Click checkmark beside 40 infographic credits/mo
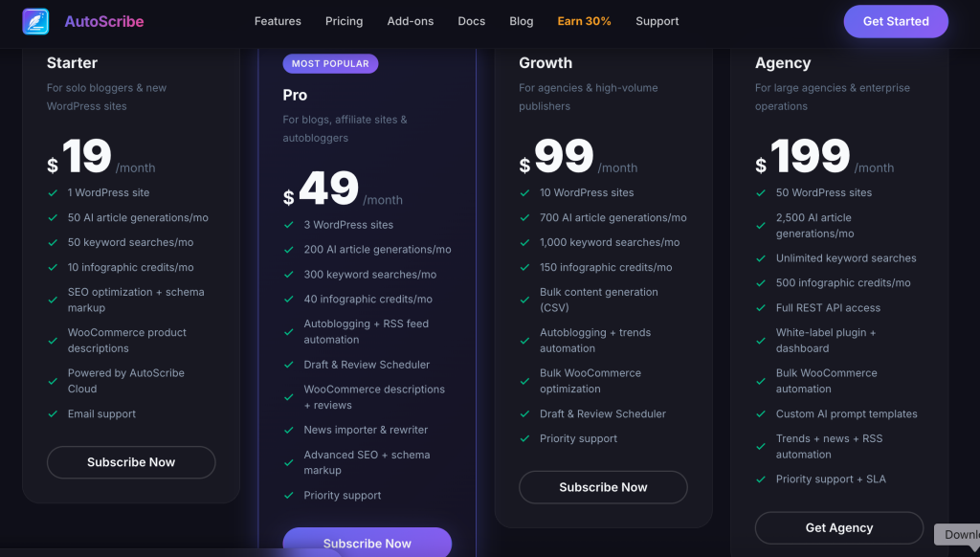980x557 pixels. 289,300
